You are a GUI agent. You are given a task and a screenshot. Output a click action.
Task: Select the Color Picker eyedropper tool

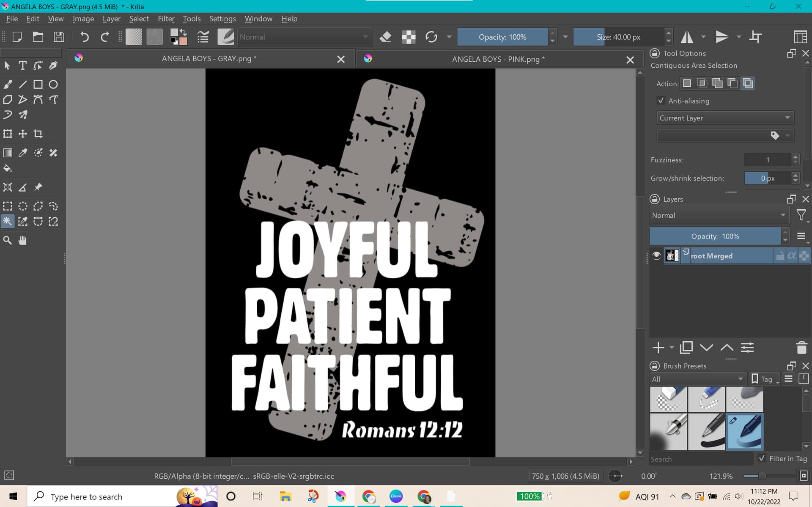[23, 153]
